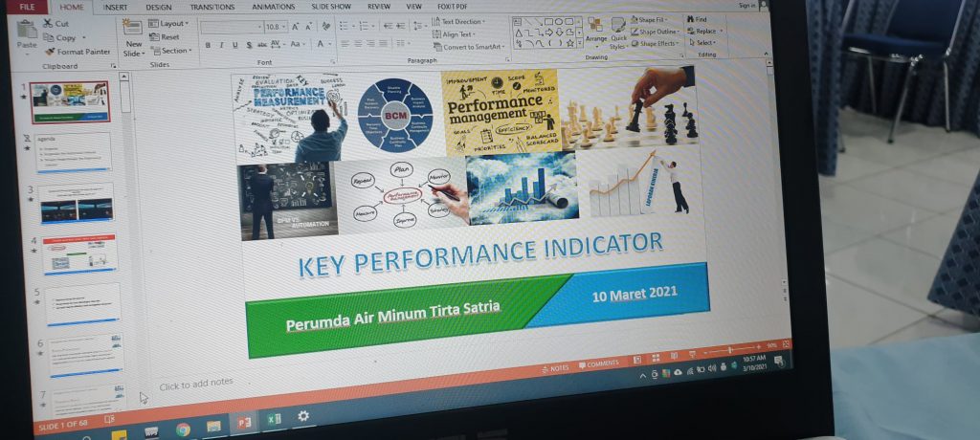This screenshot has width=980, height=440.
Task: Toggle Bold formatting
Action: pos(208,45)
